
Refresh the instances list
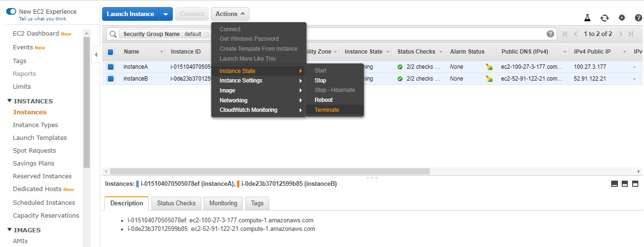[x=605, y=18]
